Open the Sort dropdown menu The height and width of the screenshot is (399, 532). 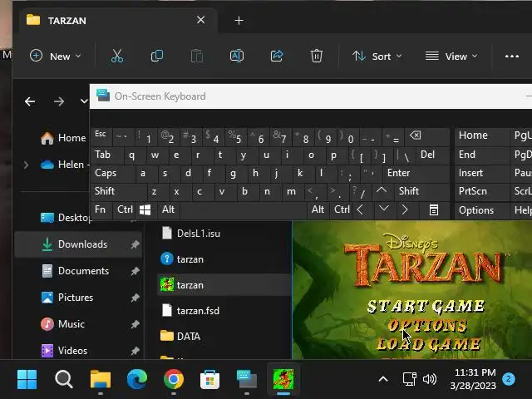pos(377,56)
